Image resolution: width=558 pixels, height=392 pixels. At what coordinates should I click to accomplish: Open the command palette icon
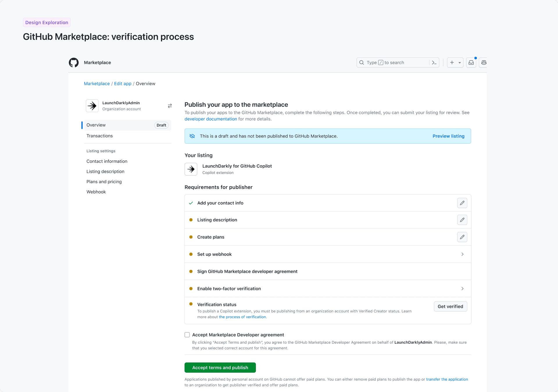[x=434, y=62]
